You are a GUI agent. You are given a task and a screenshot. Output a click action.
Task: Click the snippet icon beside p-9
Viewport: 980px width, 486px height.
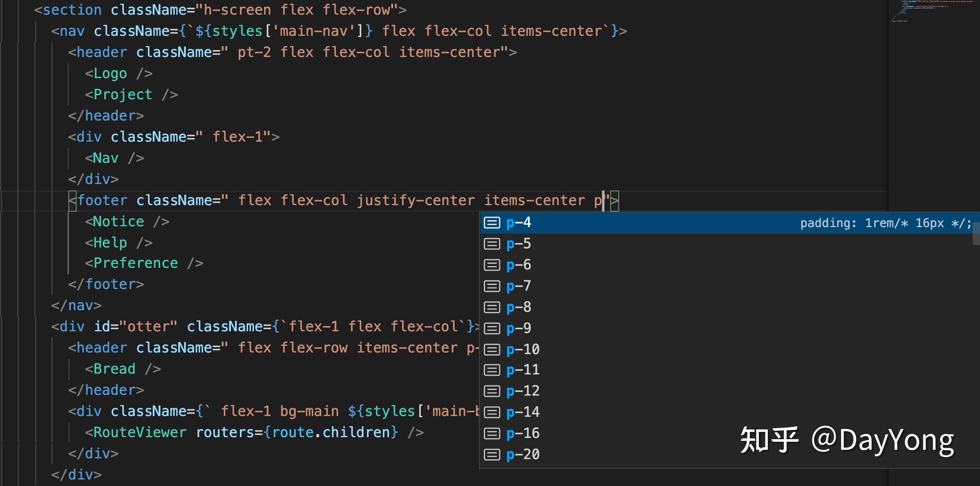pyautogui.click(x=492, y=328)
